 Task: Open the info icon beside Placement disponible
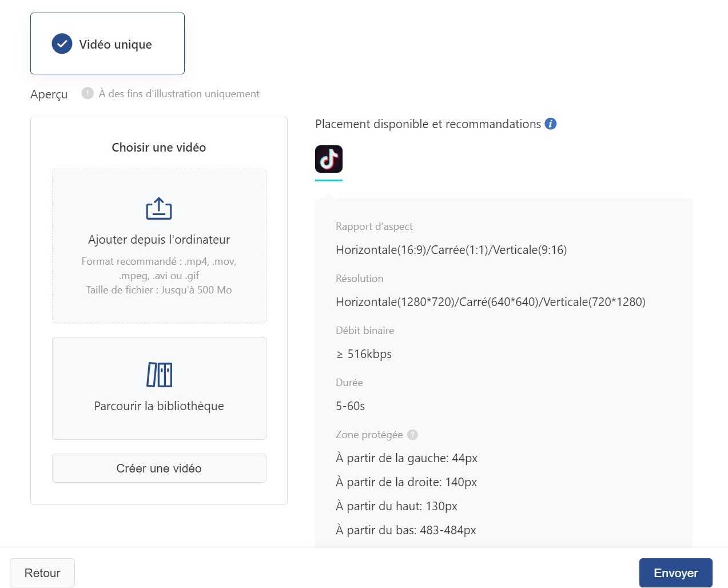click(x=551, y=124)
